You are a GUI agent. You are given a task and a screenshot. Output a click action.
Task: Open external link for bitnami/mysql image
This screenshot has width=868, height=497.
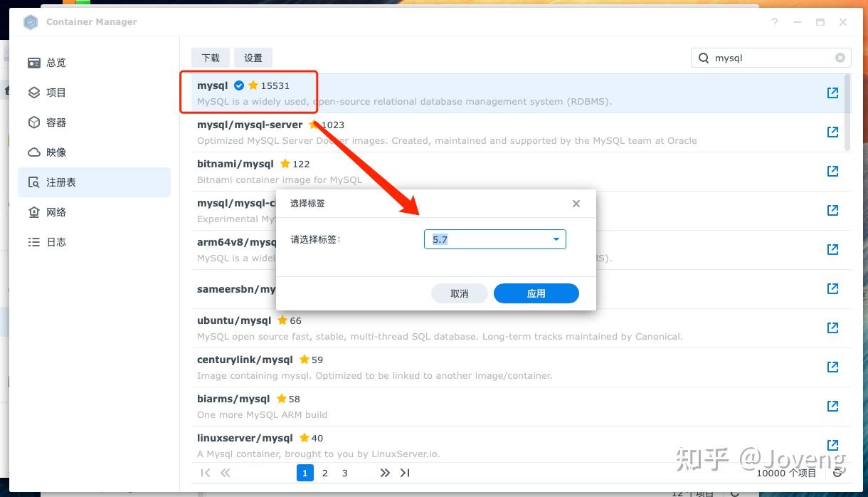pos(832,171)
